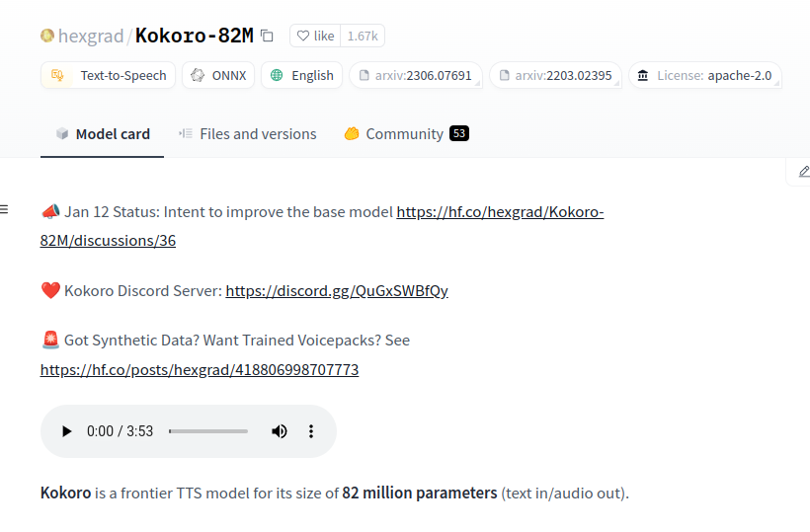This screenshot has width=810, height=532.
Task: Click the hexgrad avatar icon
Action: [x=47, y=36]
